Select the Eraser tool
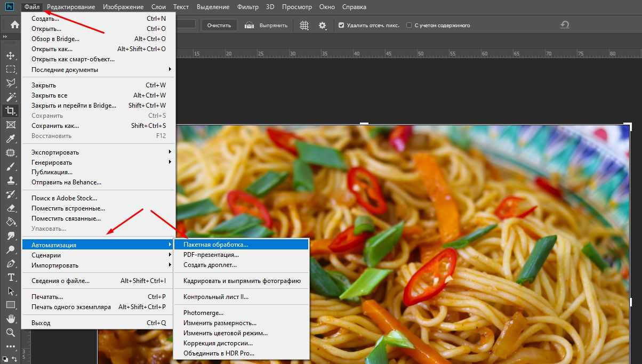Screen dimensions: 642x364 coord(10,208)
